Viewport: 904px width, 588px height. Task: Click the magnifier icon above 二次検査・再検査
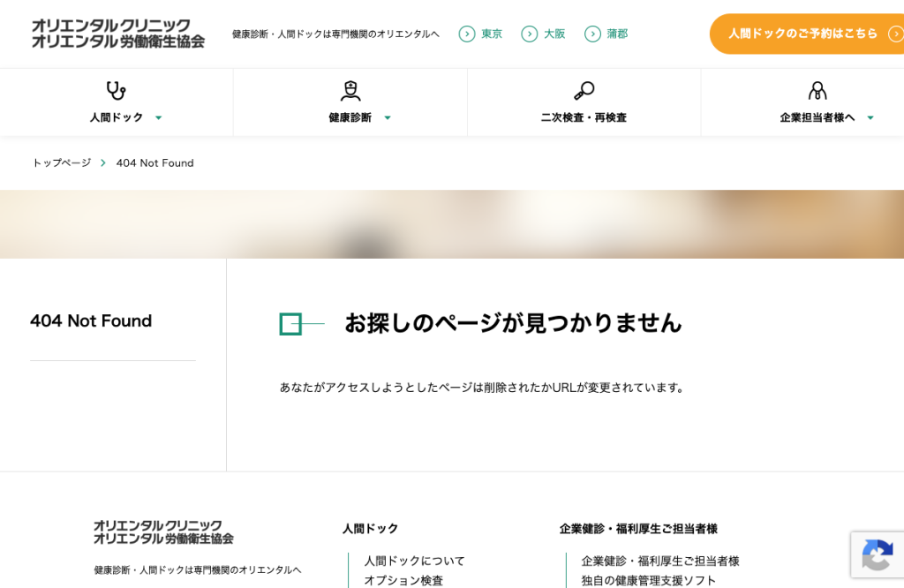pyautogui.click(x=584, y=91)
